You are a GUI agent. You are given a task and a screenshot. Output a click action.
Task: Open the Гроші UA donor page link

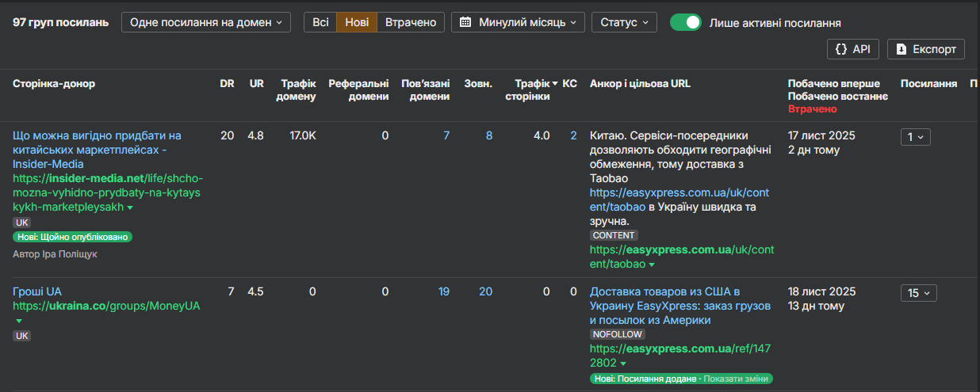[x=37, y=291]
